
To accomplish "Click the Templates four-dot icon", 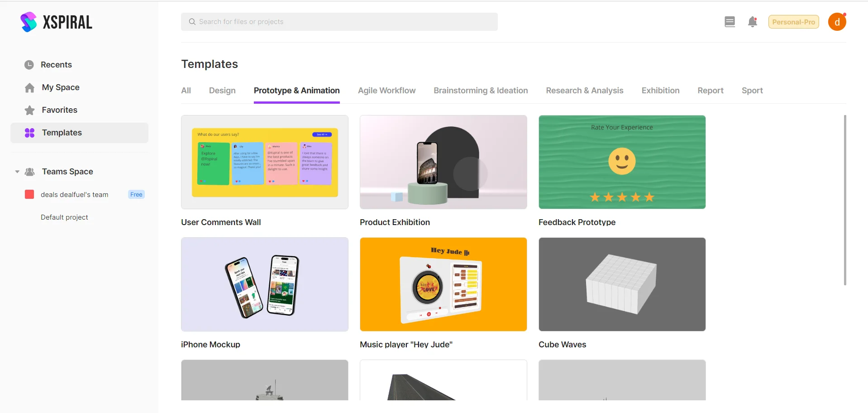I will pos(29,133).
